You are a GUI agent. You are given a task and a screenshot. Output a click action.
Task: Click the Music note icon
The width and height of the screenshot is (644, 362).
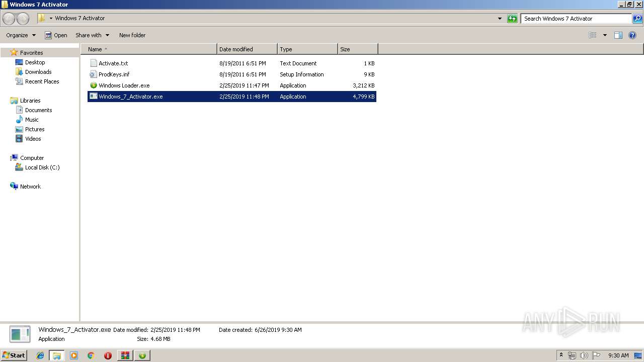tap(19, 120)
